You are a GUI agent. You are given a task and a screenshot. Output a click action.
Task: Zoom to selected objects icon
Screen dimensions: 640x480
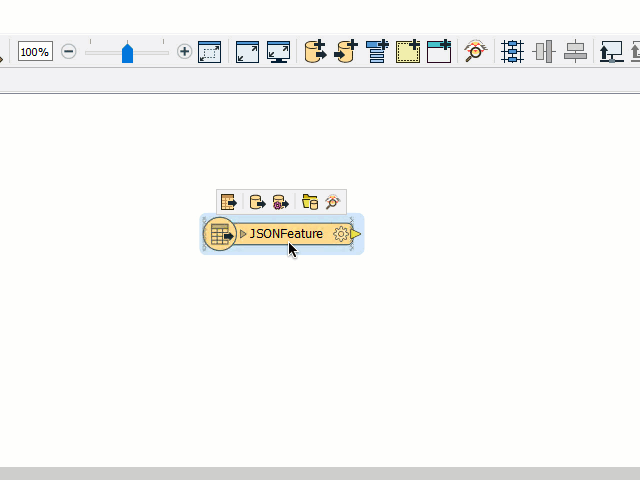click(209, 52)
